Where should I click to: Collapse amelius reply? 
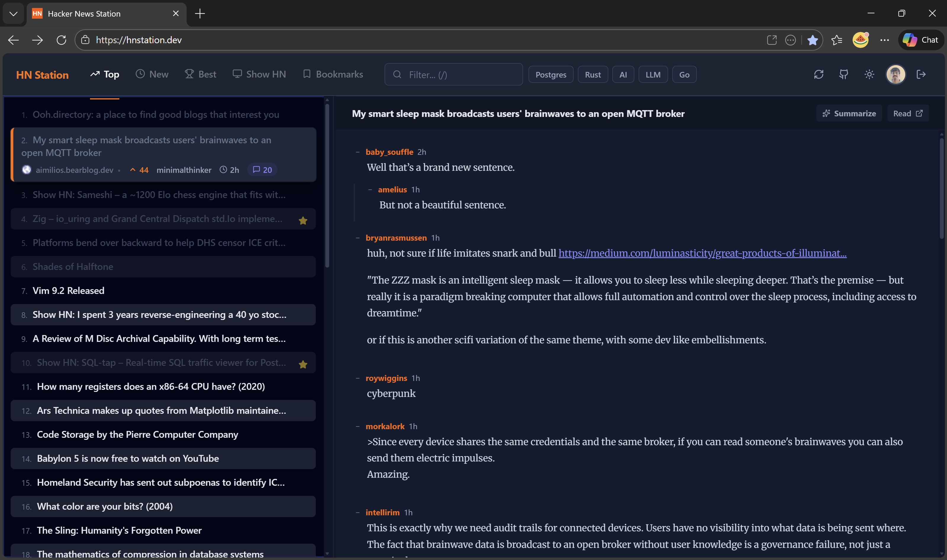370,189
